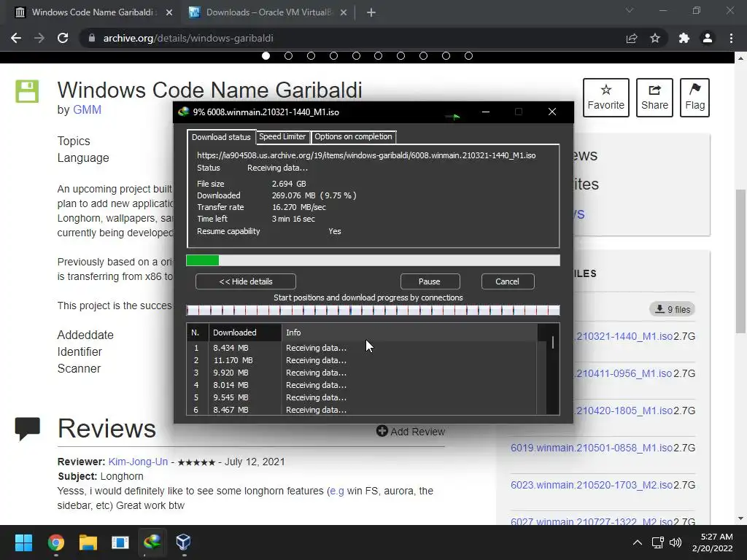Click the download dialog title bar app icon
The width and height of the screenshot is (747, 560).
point(183,112)
